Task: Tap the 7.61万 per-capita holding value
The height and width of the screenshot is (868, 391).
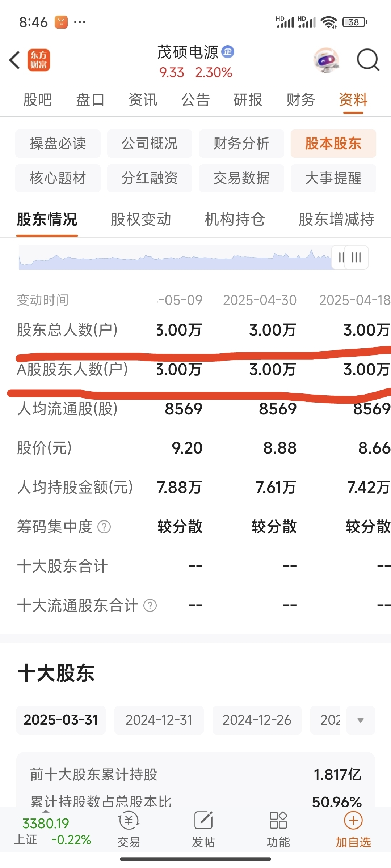Action: point(276,487)
